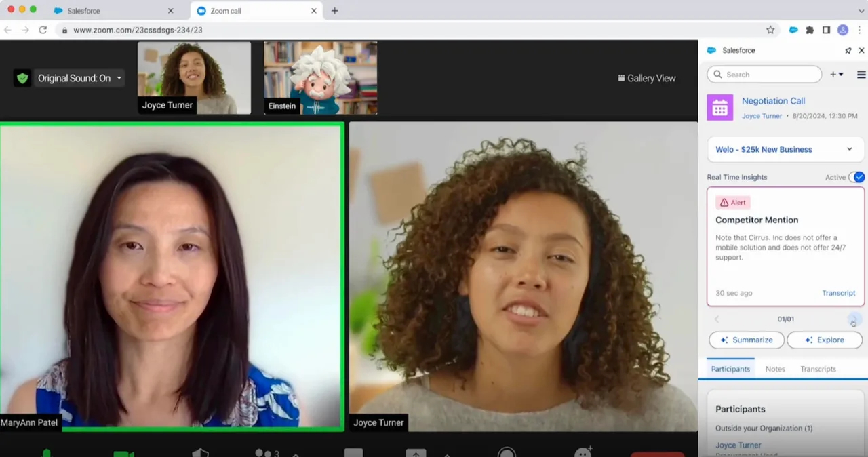Click the "30 sec ago" timestamp
This screenshot has height=457, width=868.
(x=734, y=293)
